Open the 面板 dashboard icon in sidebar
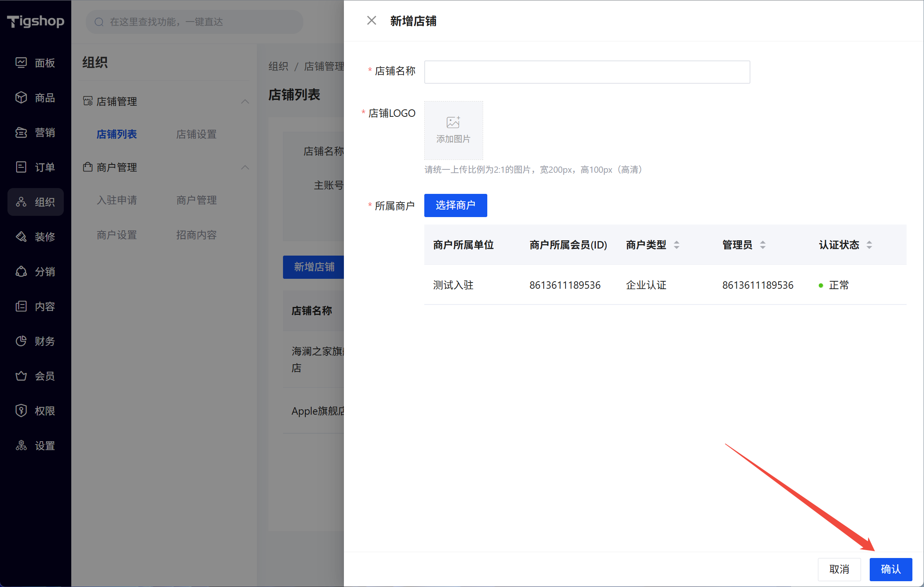 click(x=21, y=63)
